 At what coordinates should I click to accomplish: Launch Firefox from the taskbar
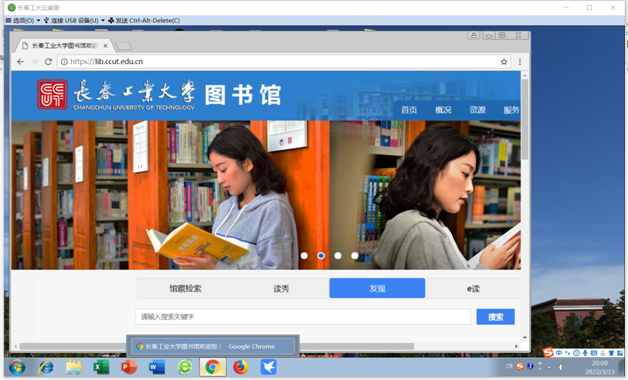[x=240, y=367]
